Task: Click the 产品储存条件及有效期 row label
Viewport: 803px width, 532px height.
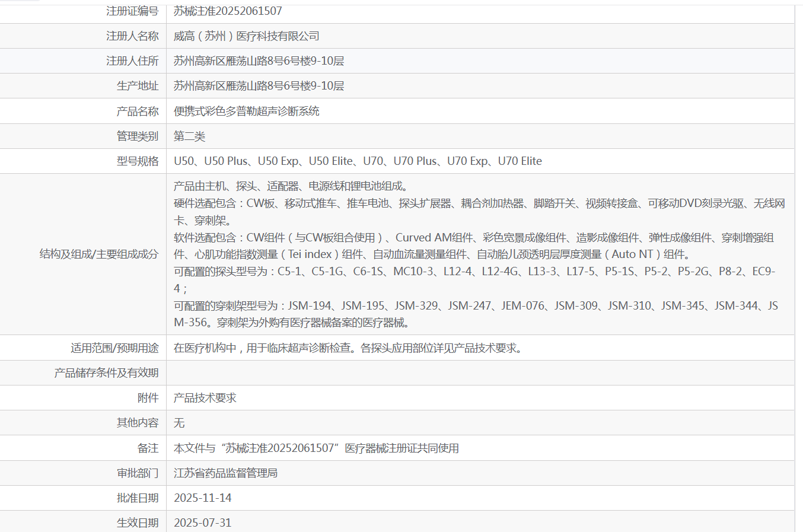Action: point(106,373)
